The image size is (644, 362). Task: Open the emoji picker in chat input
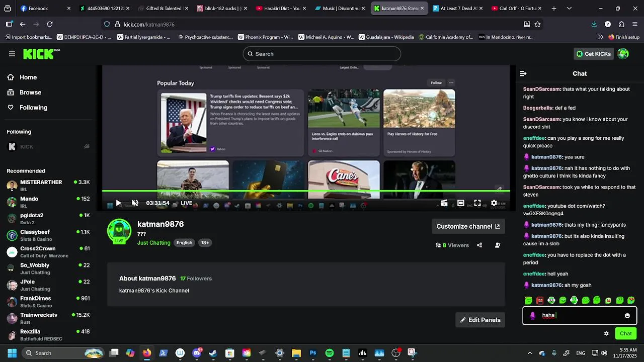coord(627,316)
